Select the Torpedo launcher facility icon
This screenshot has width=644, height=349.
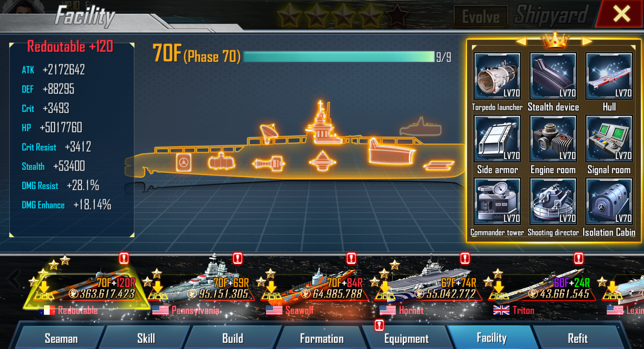point(497,76)
